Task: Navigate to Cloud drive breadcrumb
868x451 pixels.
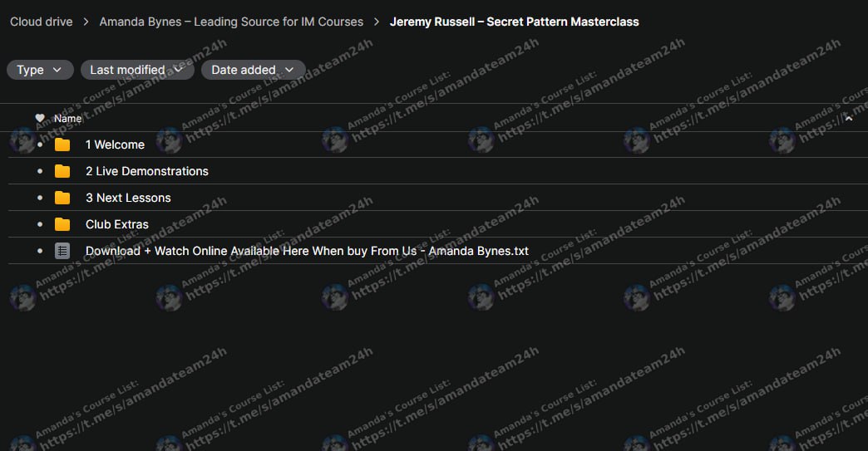Action: [x=41, y=22]
